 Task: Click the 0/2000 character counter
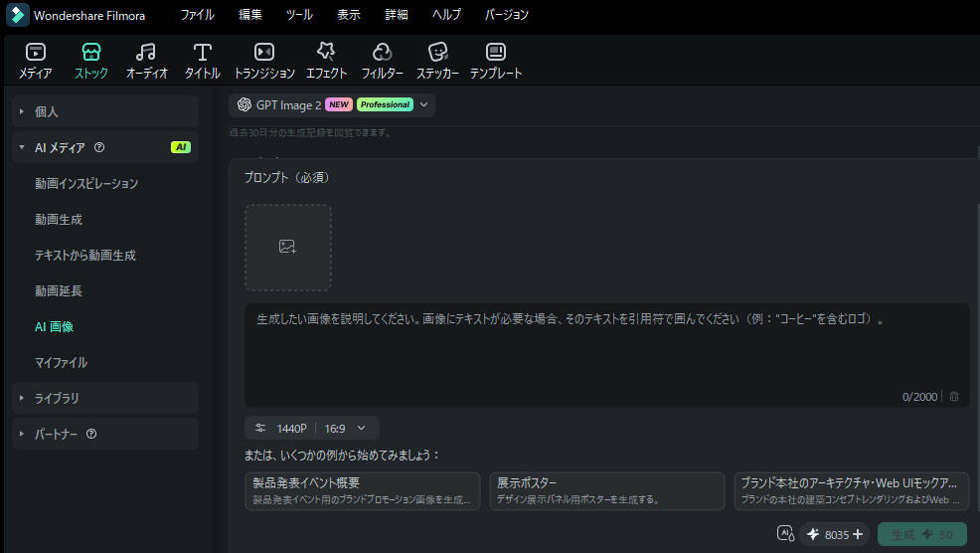tap(919, 397)
